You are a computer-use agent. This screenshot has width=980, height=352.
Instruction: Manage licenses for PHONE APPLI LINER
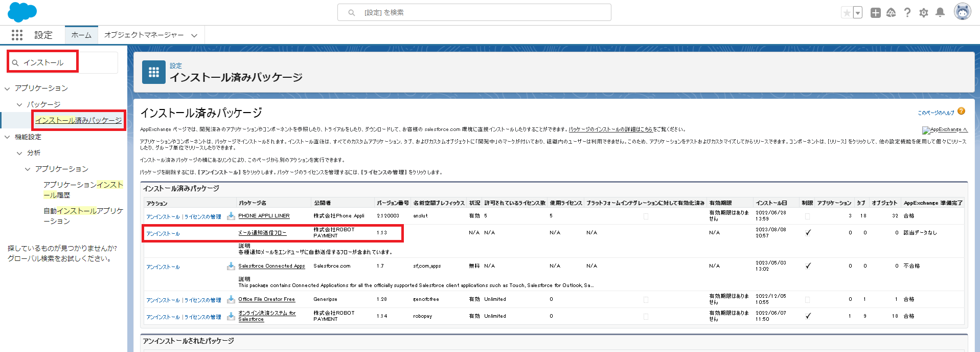203,217
